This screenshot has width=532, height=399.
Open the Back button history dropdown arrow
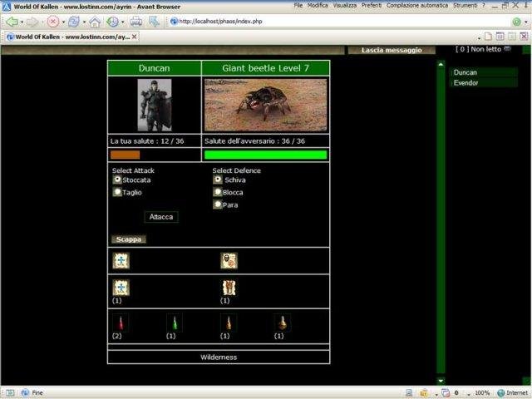[x=22, y=22]
